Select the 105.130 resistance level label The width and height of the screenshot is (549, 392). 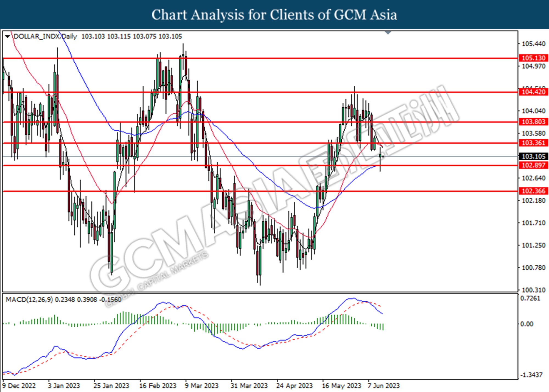point(533,58)
